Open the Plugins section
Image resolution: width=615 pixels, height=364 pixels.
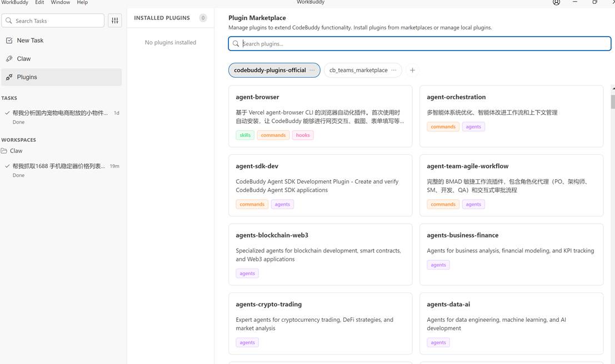click(x=62, y=77)
